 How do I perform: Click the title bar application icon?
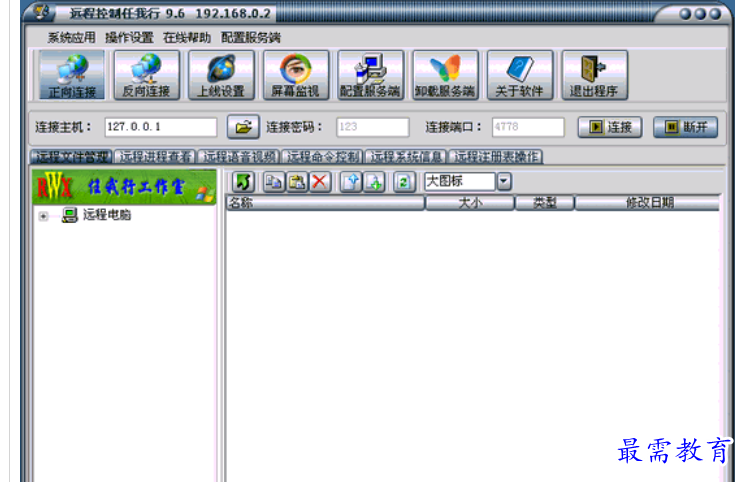pyautogui.click(x=41, y=12)
